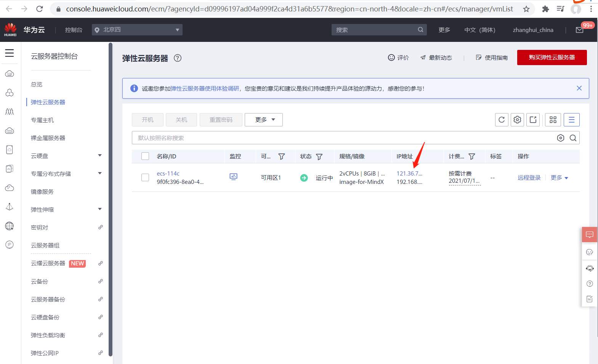Close the survey invitation banner
Viewport: 598px width, 364px height.
pyautogui.click(x=579, y=88)
